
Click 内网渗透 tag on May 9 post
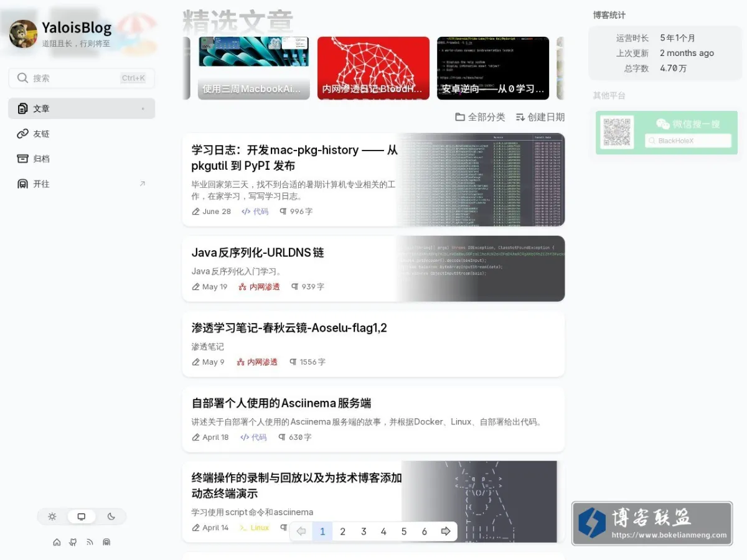tap(257, 362)
